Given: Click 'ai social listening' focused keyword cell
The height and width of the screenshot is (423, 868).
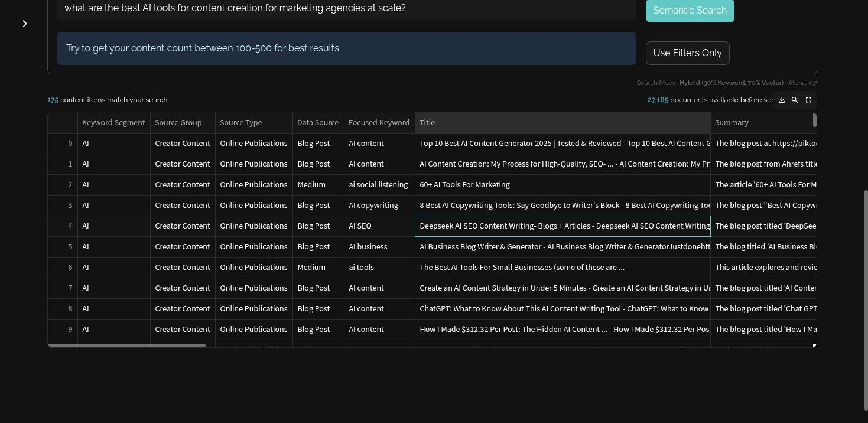Looking at the screenshot, I should [379, 185].
